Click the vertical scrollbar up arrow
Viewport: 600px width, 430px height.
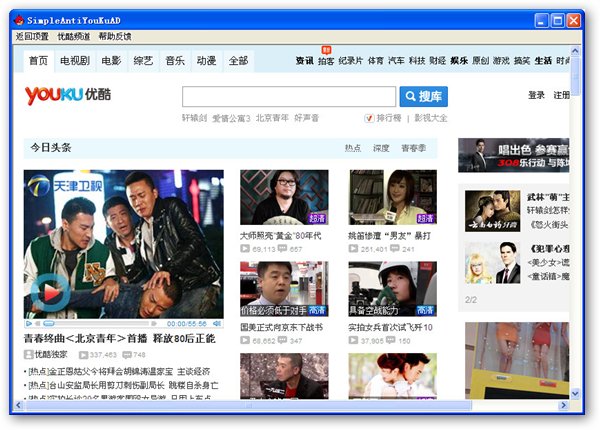(575, 51)
